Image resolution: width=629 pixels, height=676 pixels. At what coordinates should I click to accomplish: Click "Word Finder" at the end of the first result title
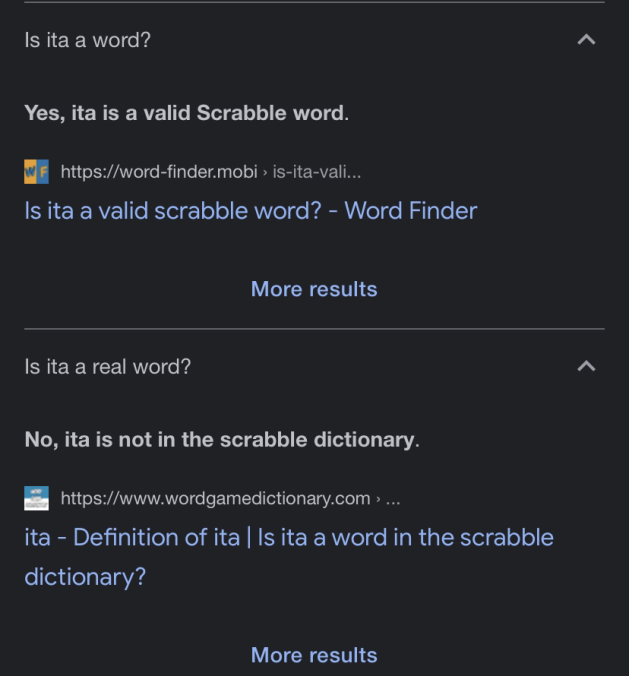pyautogui.click(x=411, y=211)
